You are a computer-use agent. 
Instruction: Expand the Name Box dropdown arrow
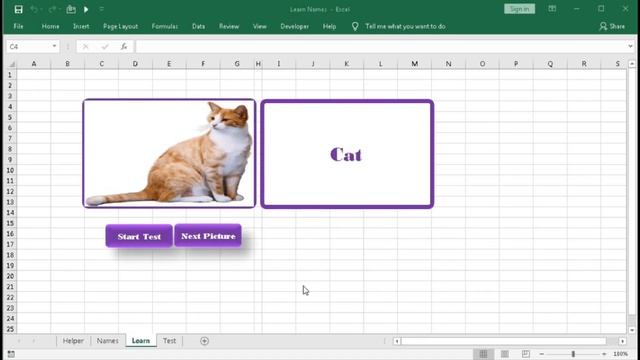(x=54, y=47)
